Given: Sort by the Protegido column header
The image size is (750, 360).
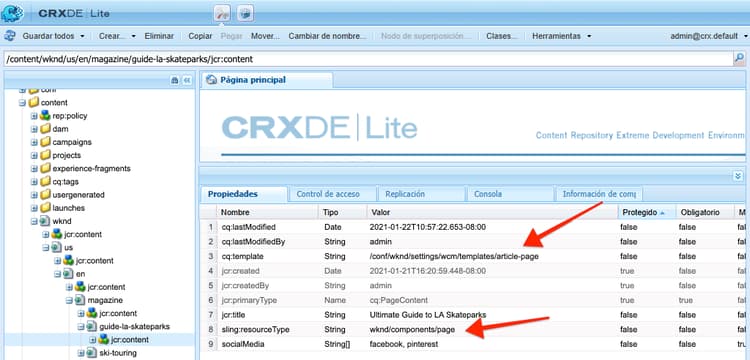Looking at the screenshot, I should (646, 212).
